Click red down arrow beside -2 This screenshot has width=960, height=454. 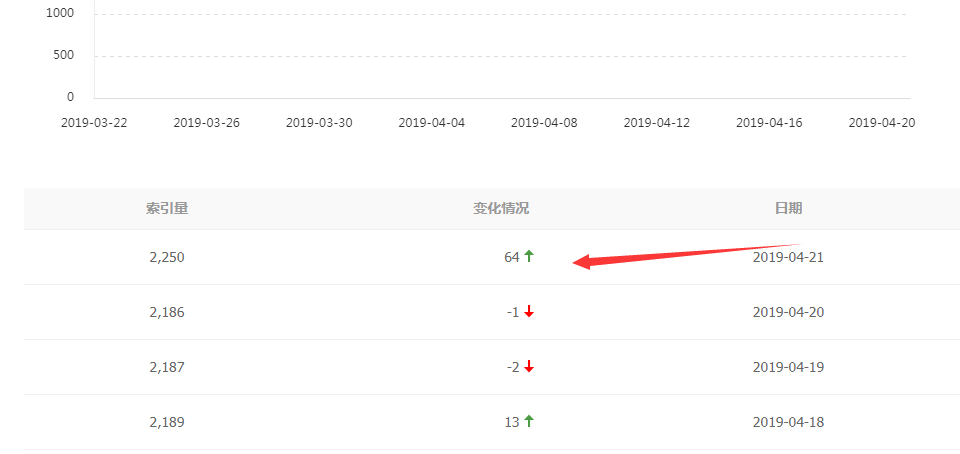(x=529, y=367)
